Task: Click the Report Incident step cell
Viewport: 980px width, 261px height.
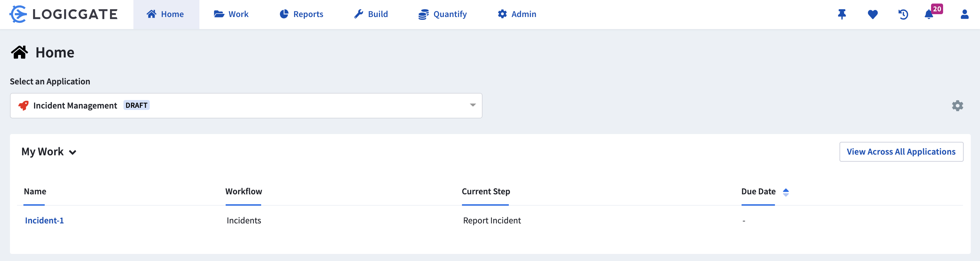Action: 491,220
